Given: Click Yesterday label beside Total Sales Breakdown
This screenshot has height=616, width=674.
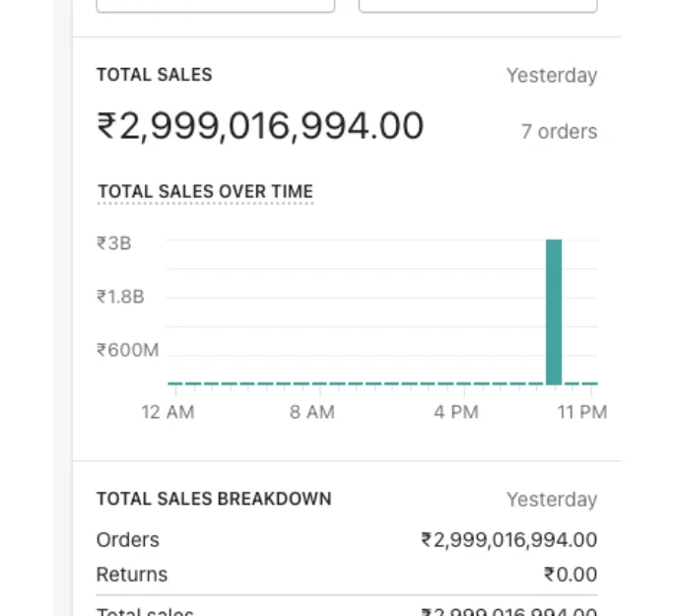Looking at the screenshot, I should 552,500.
